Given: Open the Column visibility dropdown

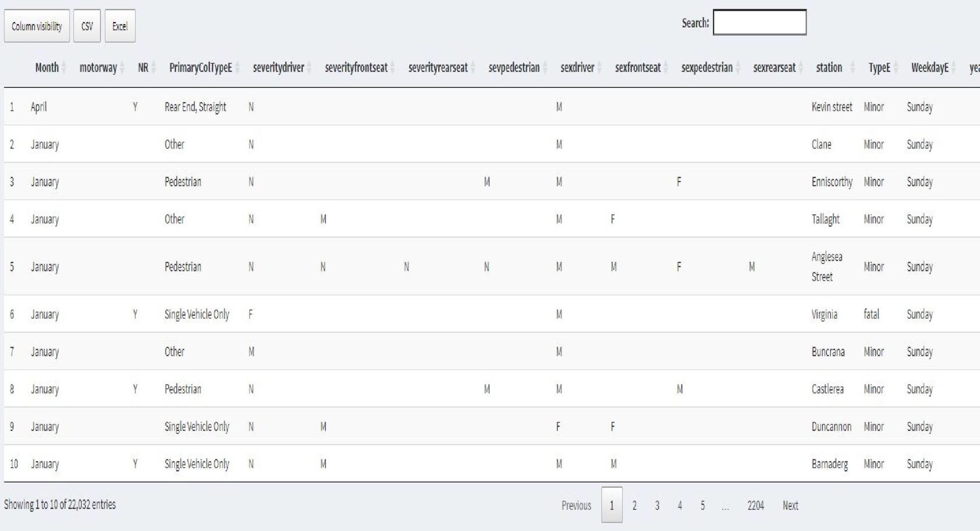Looking at the screenshot, I should click(37, 26).
